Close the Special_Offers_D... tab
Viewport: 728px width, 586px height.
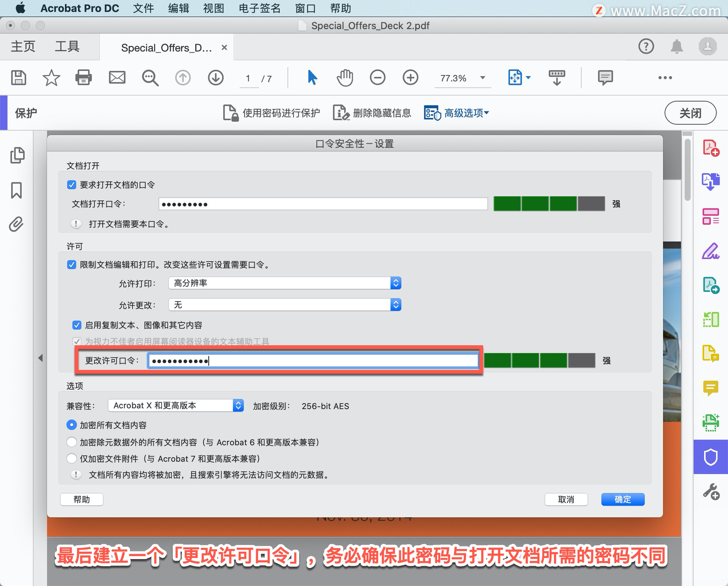224,47
